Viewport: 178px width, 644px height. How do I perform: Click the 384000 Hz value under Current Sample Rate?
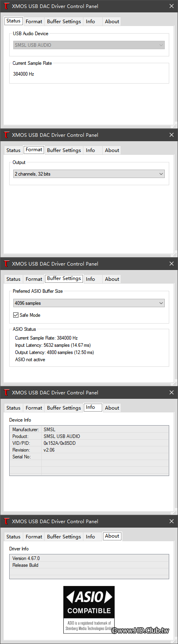point(24,74)
